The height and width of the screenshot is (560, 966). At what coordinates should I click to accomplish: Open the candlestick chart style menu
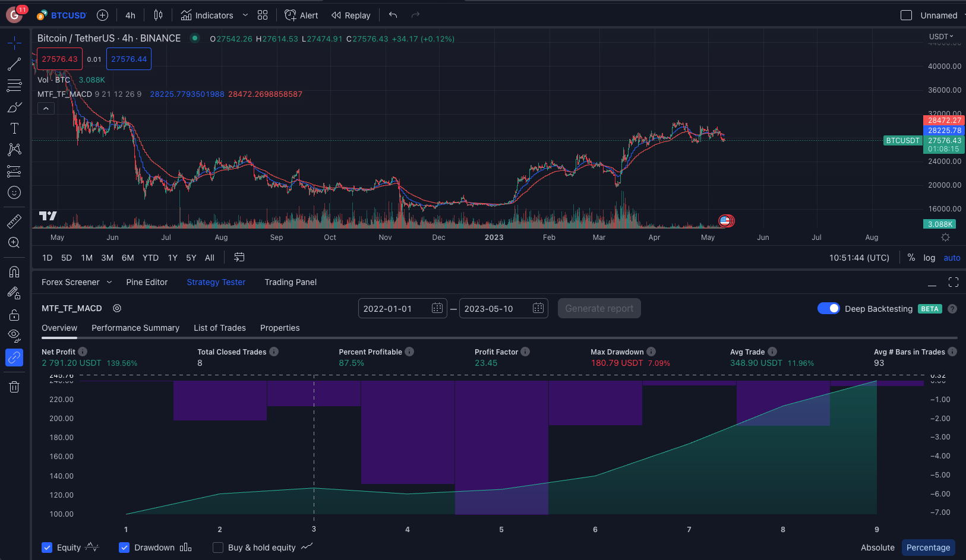tap(158, 15)
